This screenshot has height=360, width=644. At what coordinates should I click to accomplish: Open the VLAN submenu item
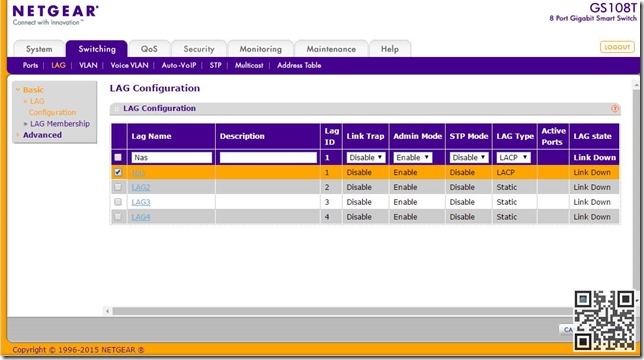tap(88, 65)
